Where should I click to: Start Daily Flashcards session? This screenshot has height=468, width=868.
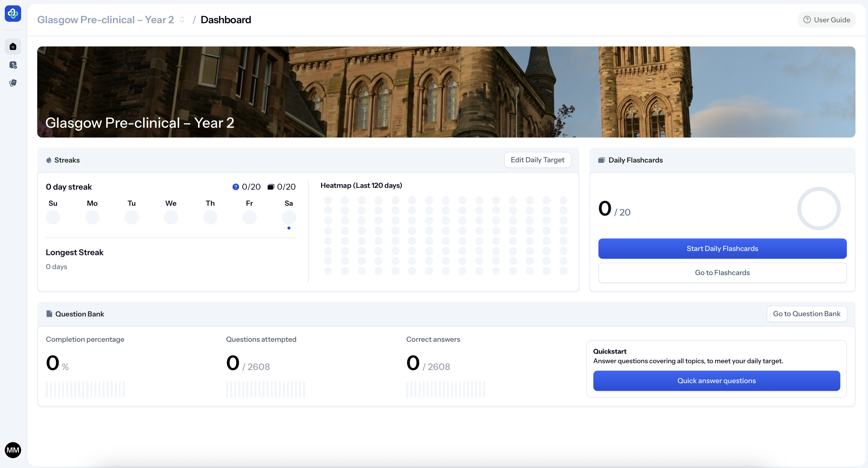(722, 249)
